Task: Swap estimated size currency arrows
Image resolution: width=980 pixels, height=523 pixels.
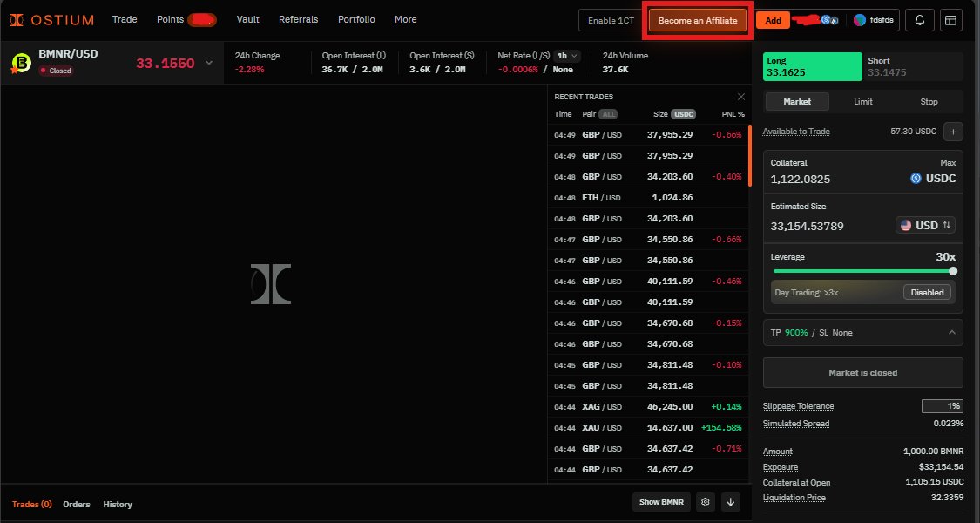Action: pyautogui.click(x=947, y=225)
